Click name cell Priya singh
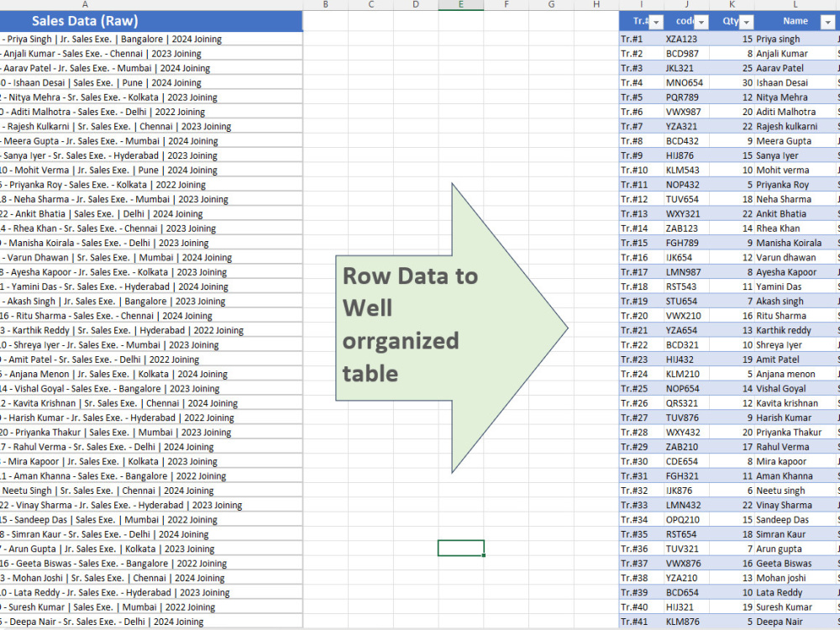 [x=795, y=39]
